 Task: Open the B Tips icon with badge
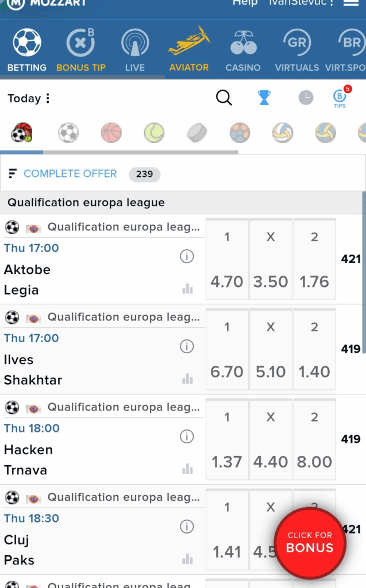pos(341,96)
